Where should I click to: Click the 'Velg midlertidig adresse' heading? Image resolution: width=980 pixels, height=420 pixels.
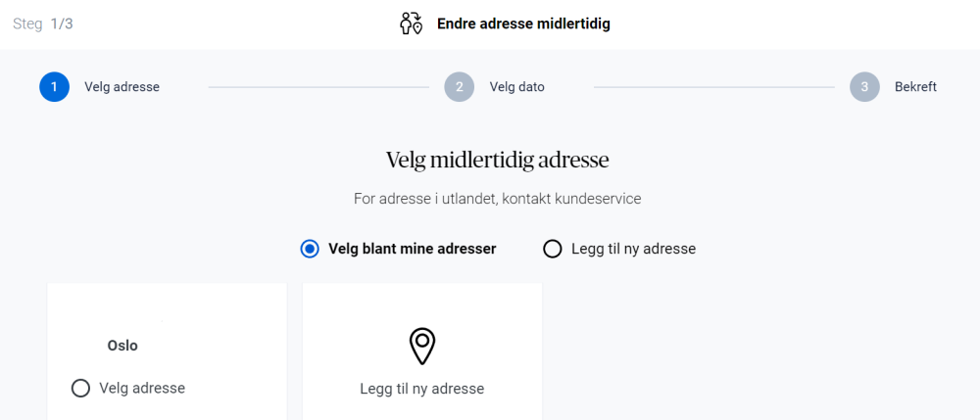point(497,160)
